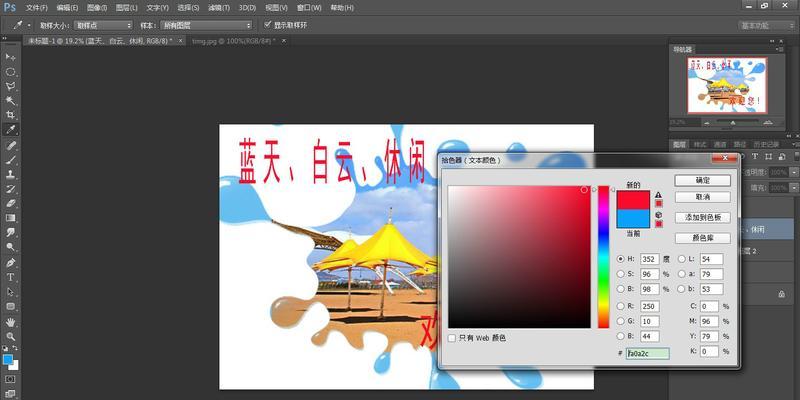Click the toolbox foreground color swatch
This screenshot has height=400, width=800.
point(8,359)
